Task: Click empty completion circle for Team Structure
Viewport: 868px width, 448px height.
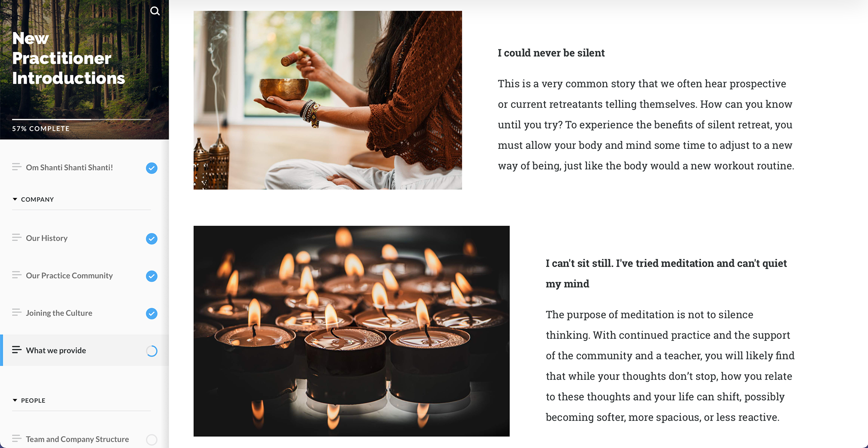Action: [x=152, y=439]
